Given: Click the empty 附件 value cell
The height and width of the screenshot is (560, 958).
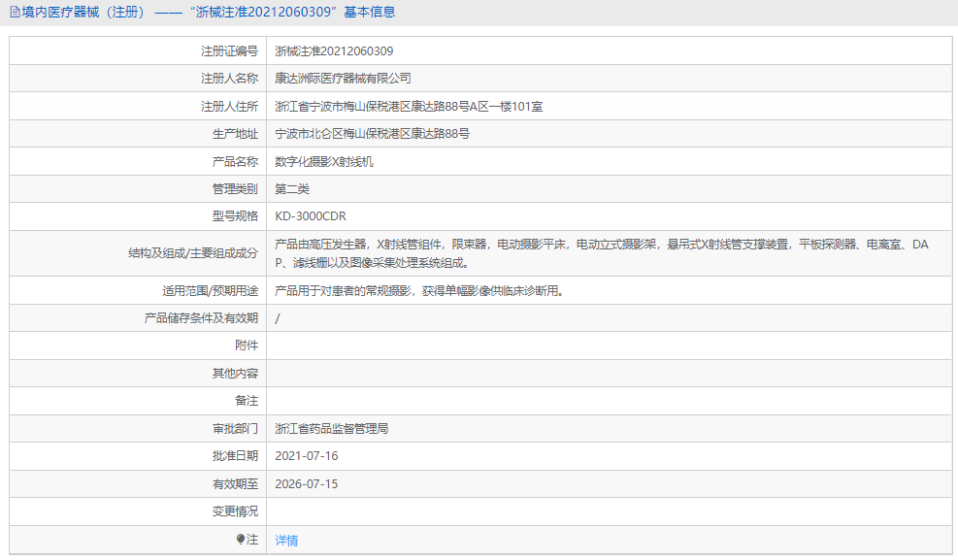Looking at the screenshot, I should pos(485,345).
